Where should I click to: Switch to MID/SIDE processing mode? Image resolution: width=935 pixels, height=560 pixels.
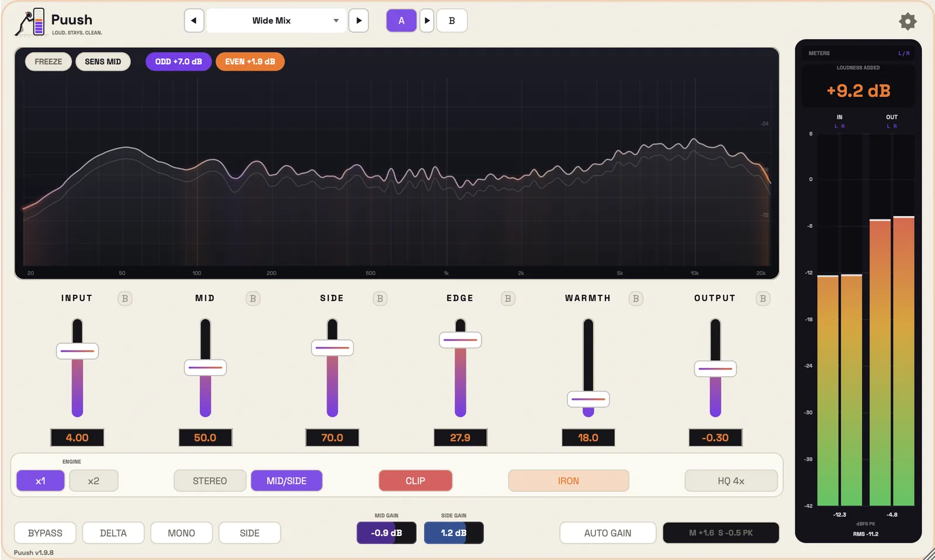286,481
